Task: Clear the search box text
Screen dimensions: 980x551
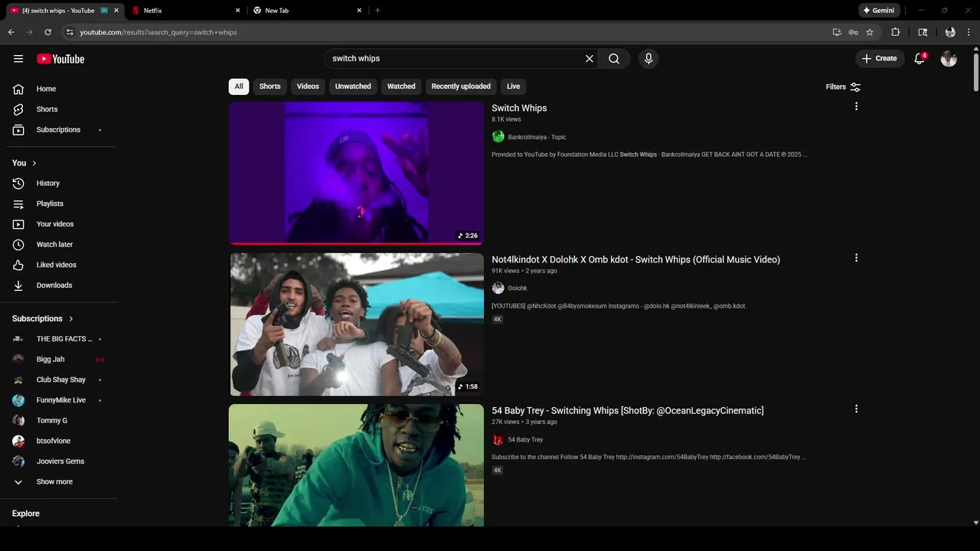Action: tap(590, 58)
